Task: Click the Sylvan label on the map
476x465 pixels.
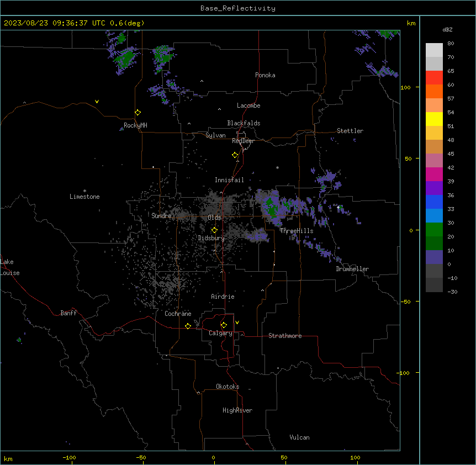Action: click(215, 135)
